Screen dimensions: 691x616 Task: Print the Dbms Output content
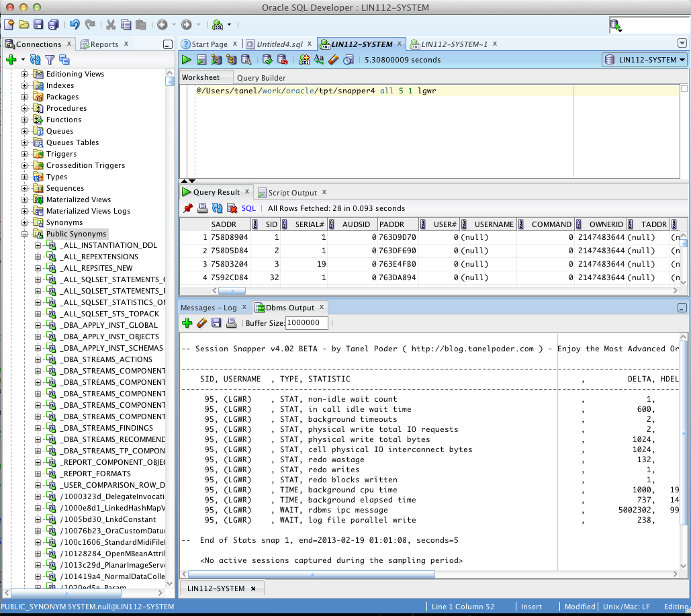click(x=232, y=322)
